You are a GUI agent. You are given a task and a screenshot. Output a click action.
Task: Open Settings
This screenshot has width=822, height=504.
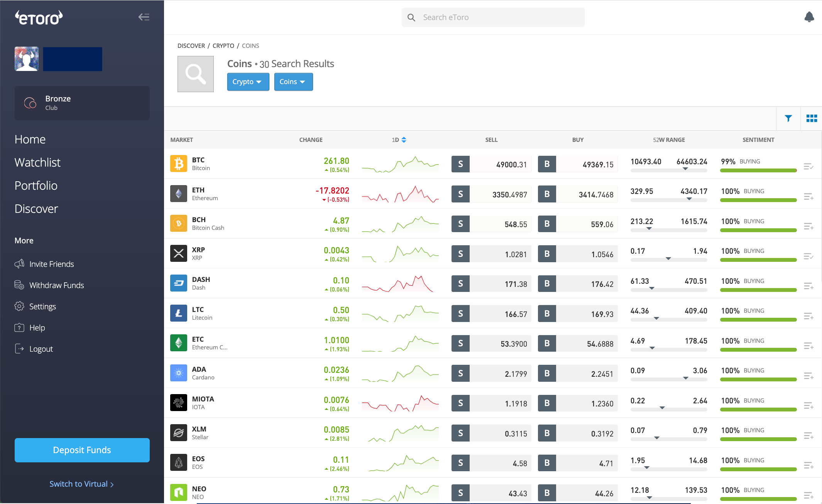(35, 306)
